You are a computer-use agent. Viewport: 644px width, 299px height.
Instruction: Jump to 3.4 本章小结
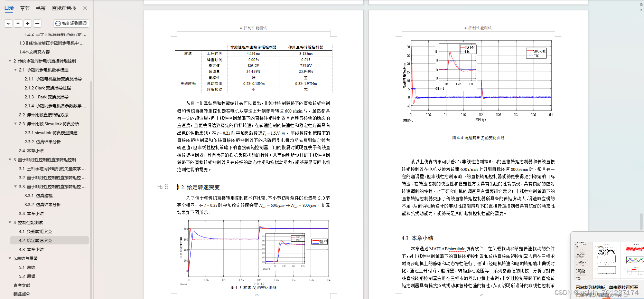31,213
